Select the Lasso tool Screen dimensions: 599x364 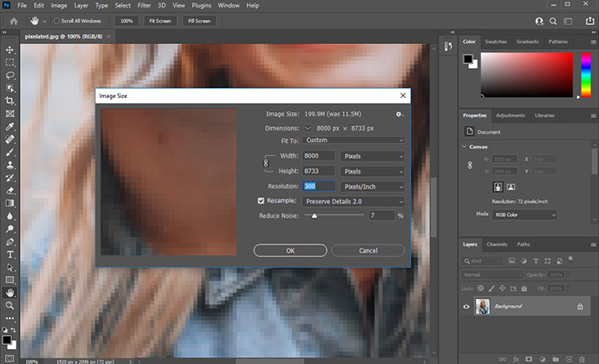pos(10,76)
